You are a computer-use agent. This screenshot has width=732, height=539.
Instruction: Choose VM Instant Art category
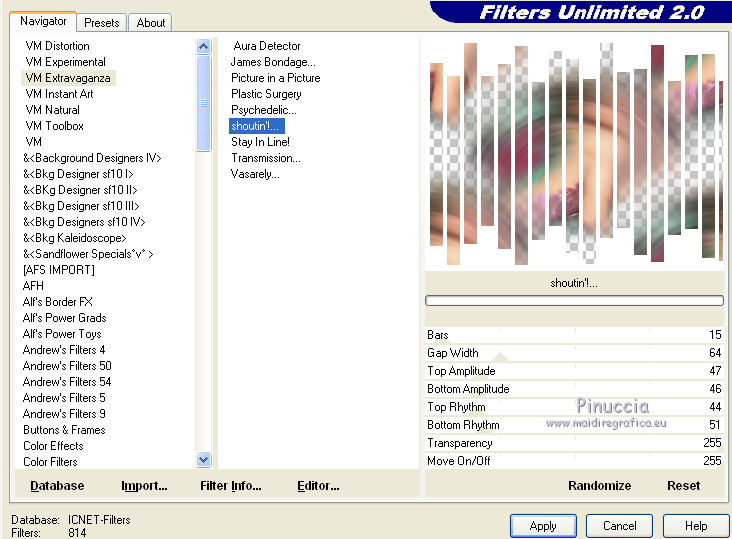click(59, 94)
